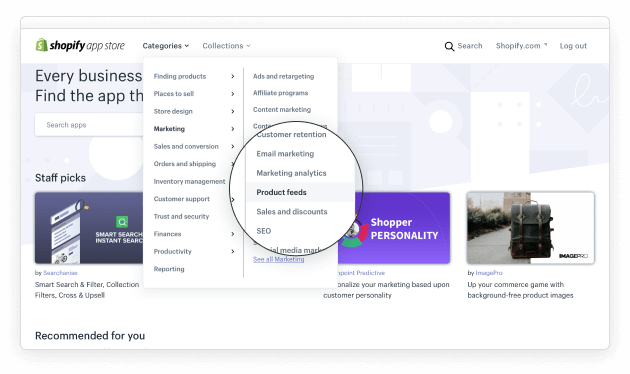Expand the Store design chevron

233,111
